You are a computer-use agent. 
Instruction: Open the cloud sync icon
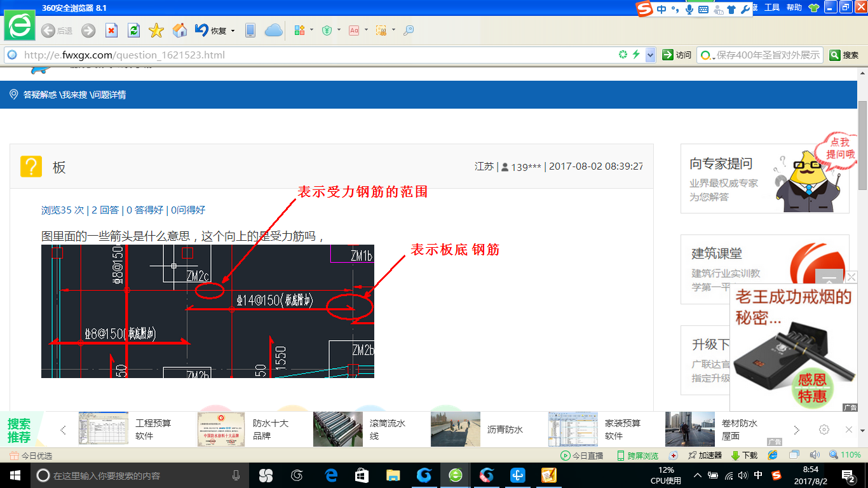pos(273,30)
